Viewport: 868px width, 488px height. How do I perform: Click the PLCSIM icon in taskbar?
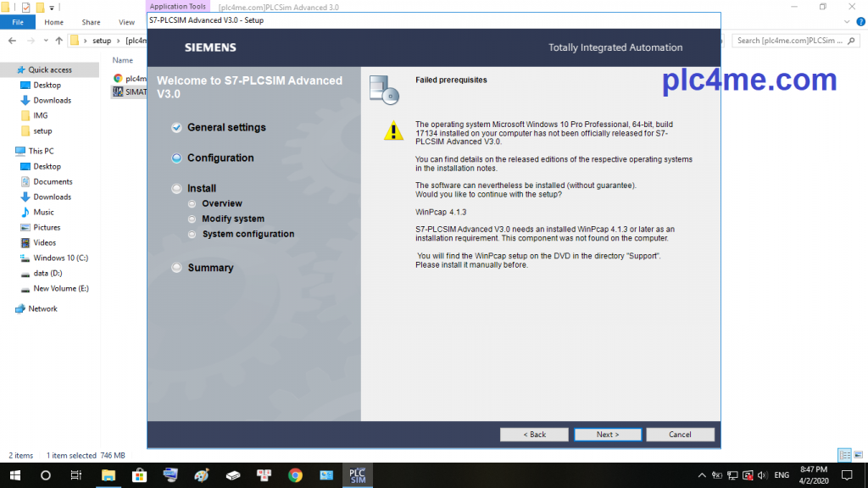point(357,475)
